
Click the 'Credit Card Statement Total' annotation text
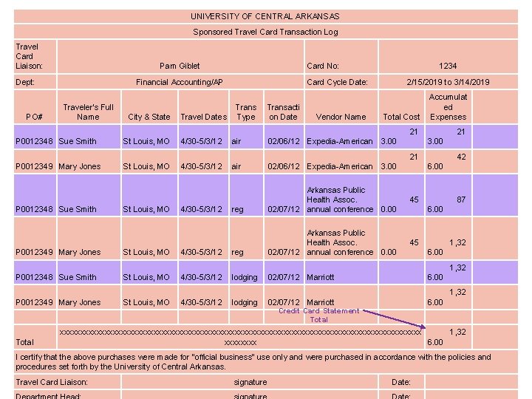click(318, 316)
